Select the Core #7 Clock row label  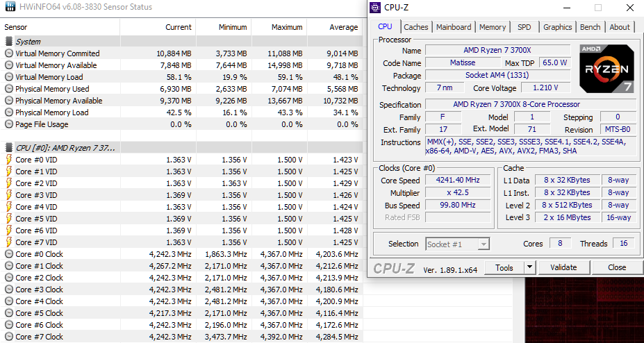pos(39,337)
